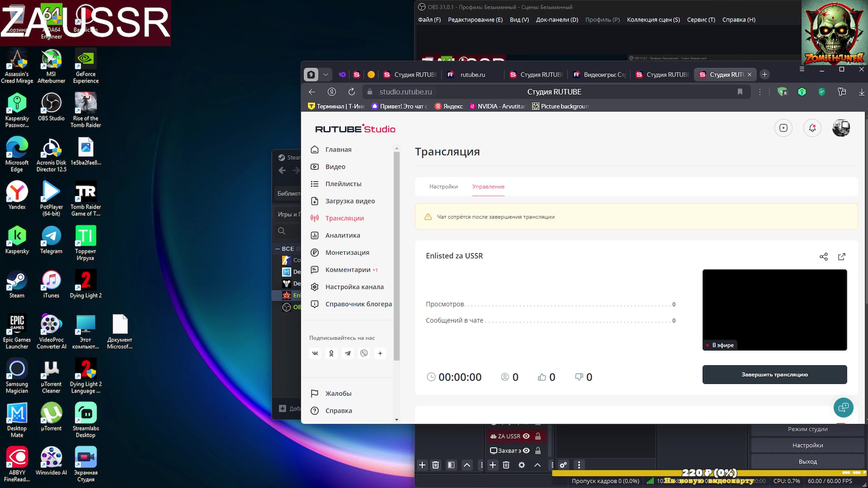Add a source in OBS sources panel
Screen dimensions: 868x488
(x=493, y=465)
